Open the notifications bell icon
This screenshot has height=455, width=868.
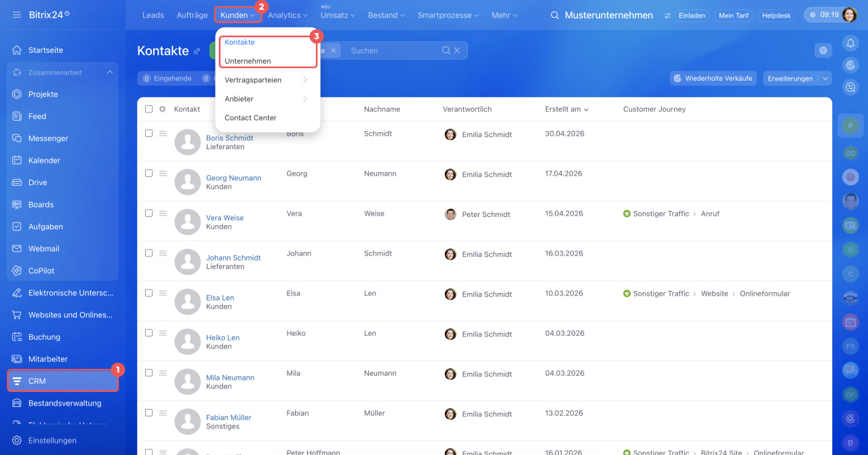tap(850, 43)
